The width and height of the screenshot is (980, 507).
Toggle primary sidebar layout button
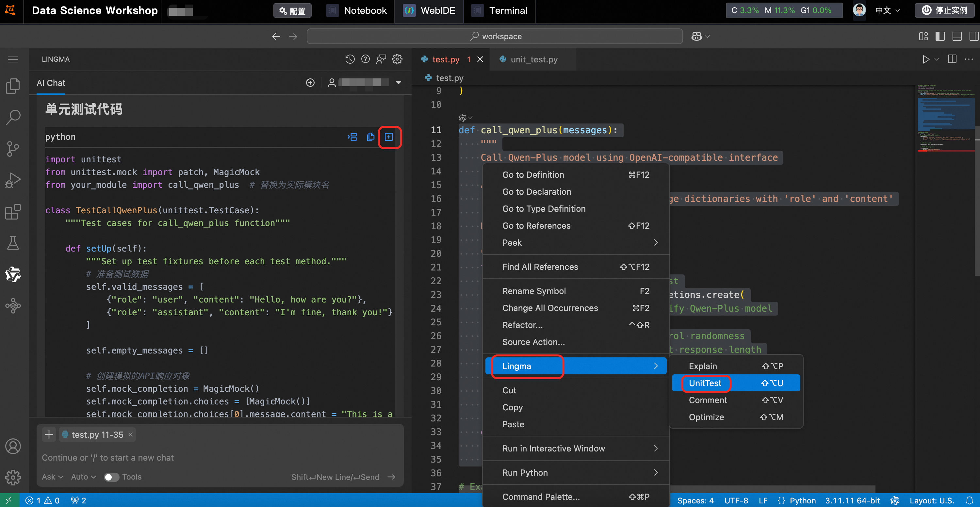pyautogui.click(x=940, y=37)
